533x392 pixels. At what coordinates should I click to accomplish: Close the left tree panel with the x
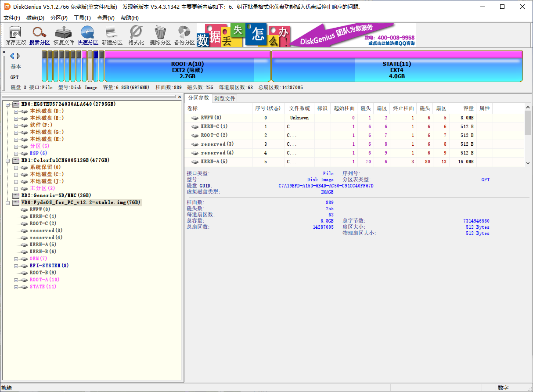(180, 97)
